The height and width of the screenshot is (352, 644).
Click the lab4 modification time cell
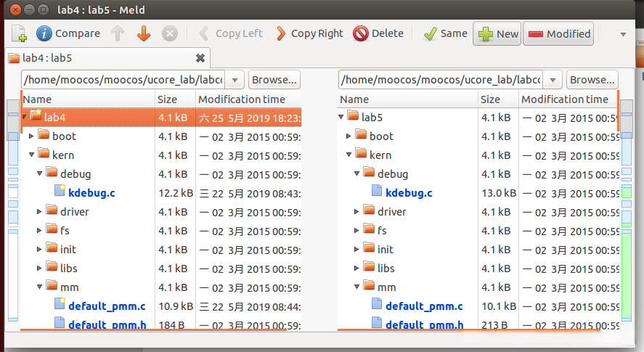250,118
